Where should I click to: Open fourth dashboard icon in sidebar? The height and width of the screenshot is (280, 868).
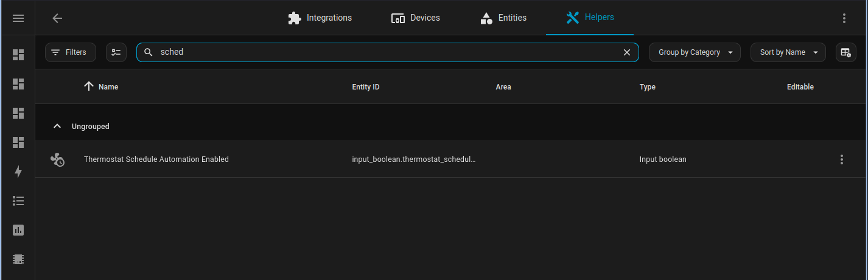click(x=18, y=142)
